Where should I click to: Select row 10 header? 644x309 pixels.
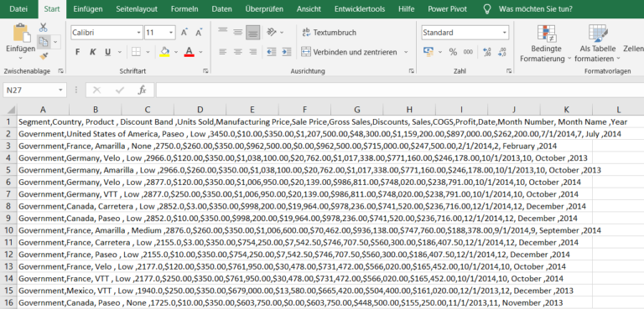[8, 230]
